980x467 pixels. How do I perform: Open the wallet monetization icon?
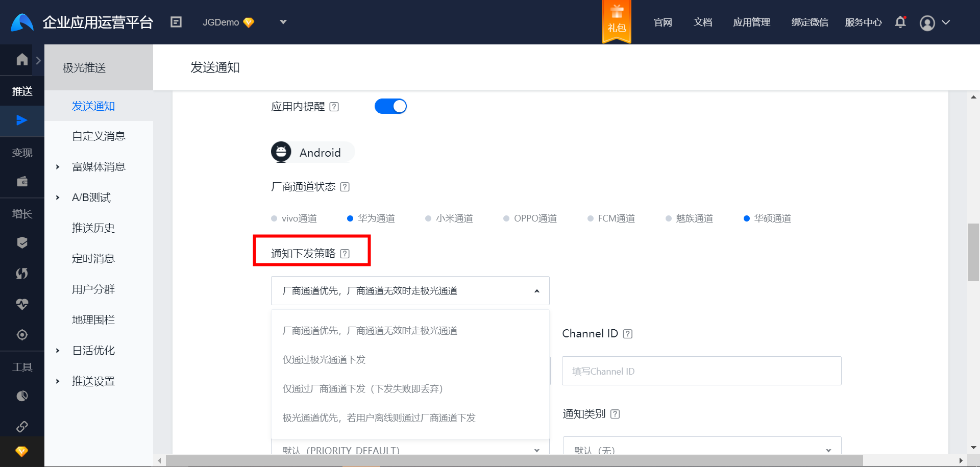(22, 182)
